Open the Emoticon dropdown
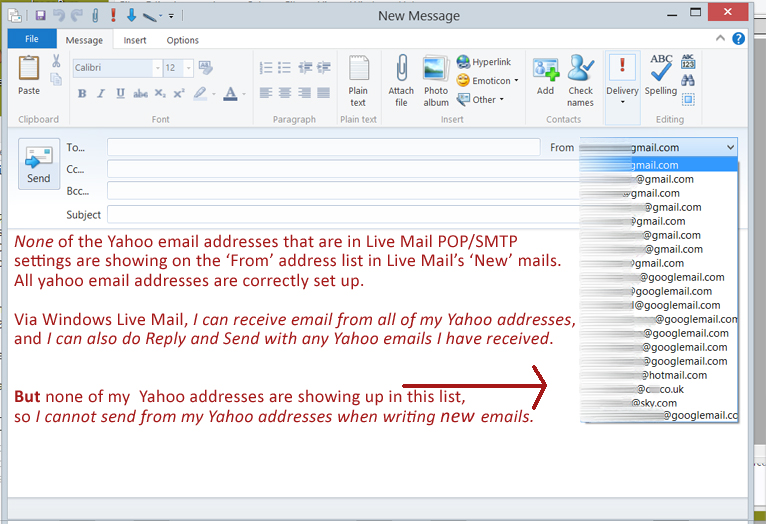 (487, 81)
